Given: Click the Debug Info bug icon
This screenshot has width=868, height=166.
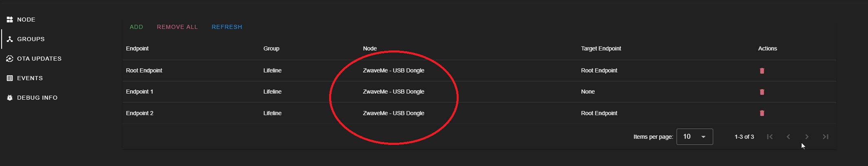Looking at the screenshot, I should point(10,98).
